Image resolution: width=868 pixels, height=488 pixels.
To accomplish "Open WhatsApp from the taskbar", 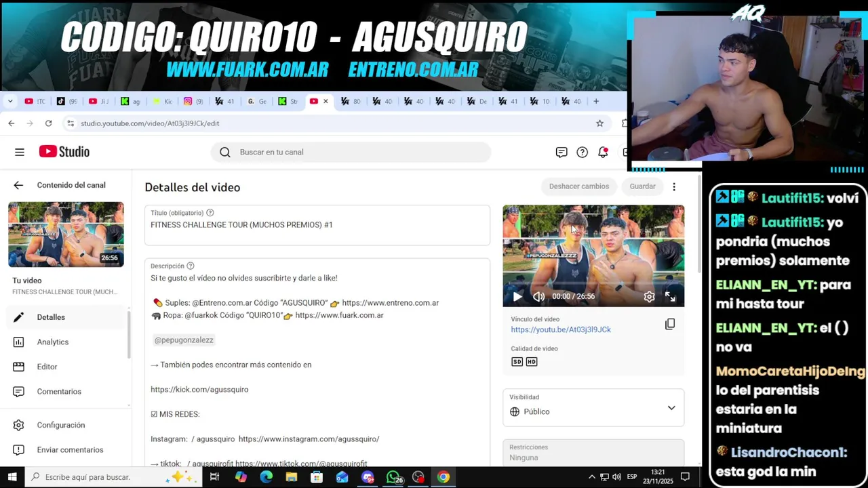I will [x=393, y=477].
